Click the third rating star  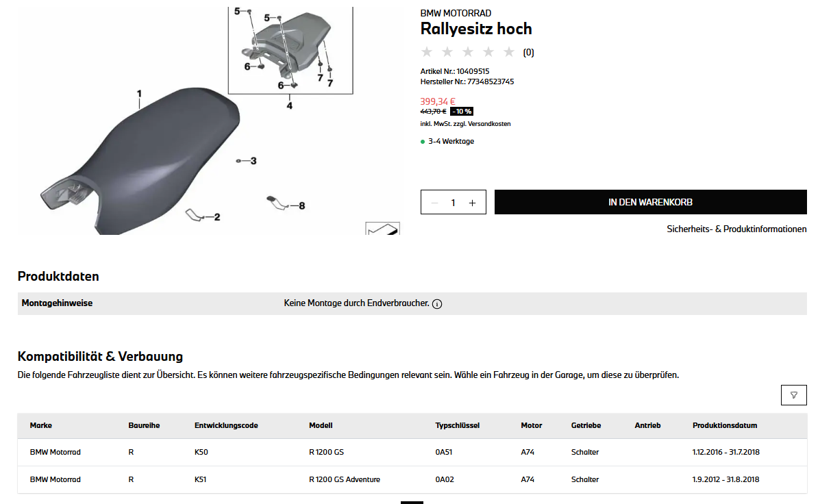(x=468, y=52)
